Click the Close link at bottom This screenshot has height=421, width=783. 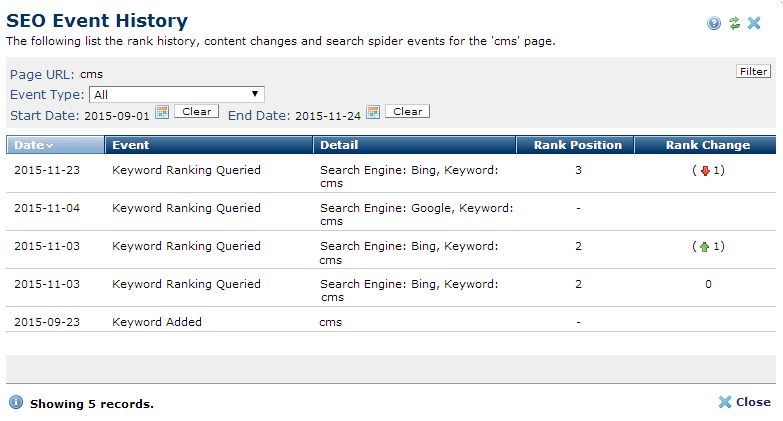tap(744, 402)
